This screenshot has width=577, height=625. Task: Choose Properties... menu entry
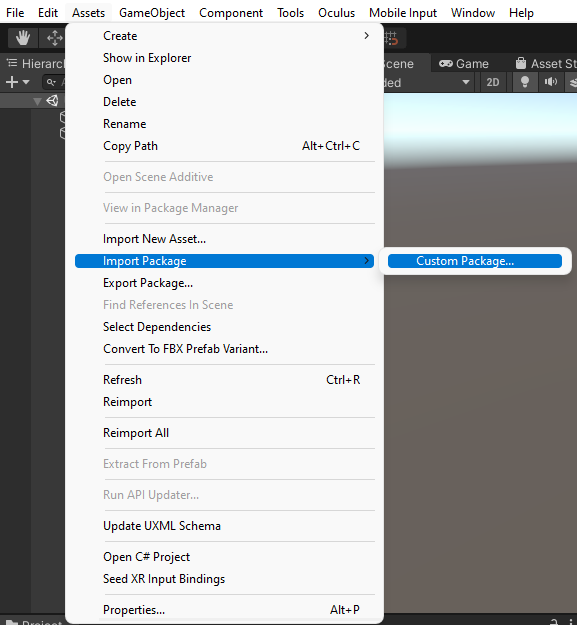coord(224,610)
